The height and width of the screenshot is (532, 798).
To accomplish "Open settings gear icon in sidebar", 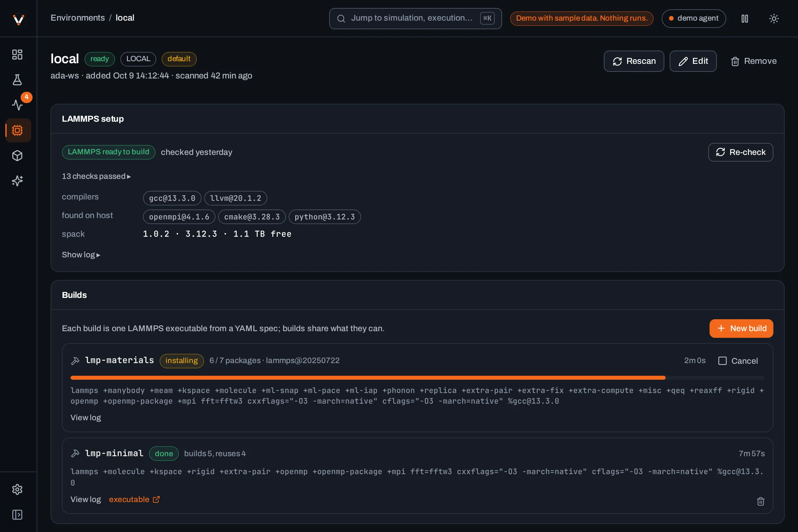I will 17,489.
